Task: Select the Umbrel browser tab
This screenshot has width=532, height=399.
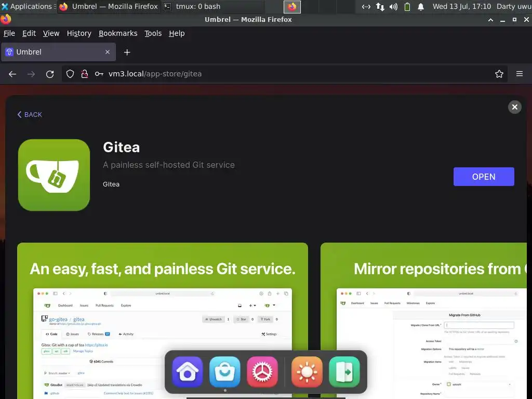Action: (58, 52)
